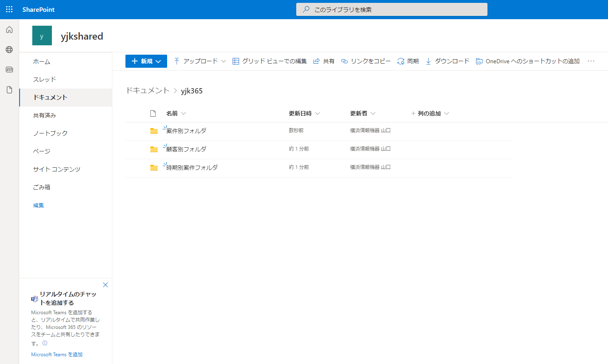The image size is (608, 364).
Task: Open the file page icon in left rail
Action: click(9, 90)
